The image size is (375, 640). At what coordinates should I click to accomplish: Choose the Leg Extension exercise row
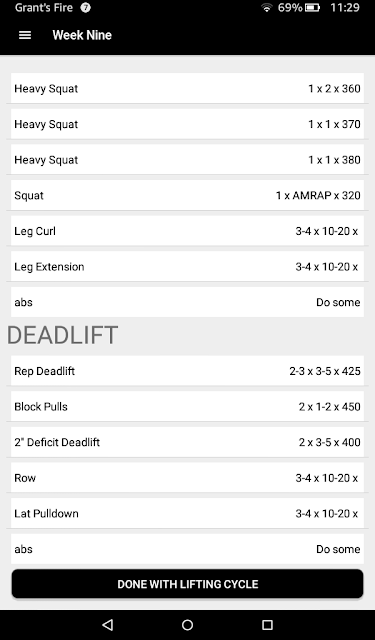click(187, 267)
